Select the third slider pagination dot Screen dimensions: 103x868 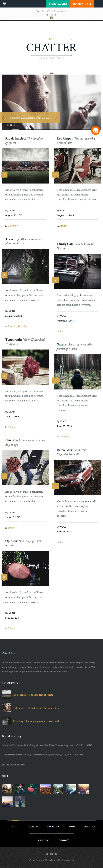[x=15, y=125]
